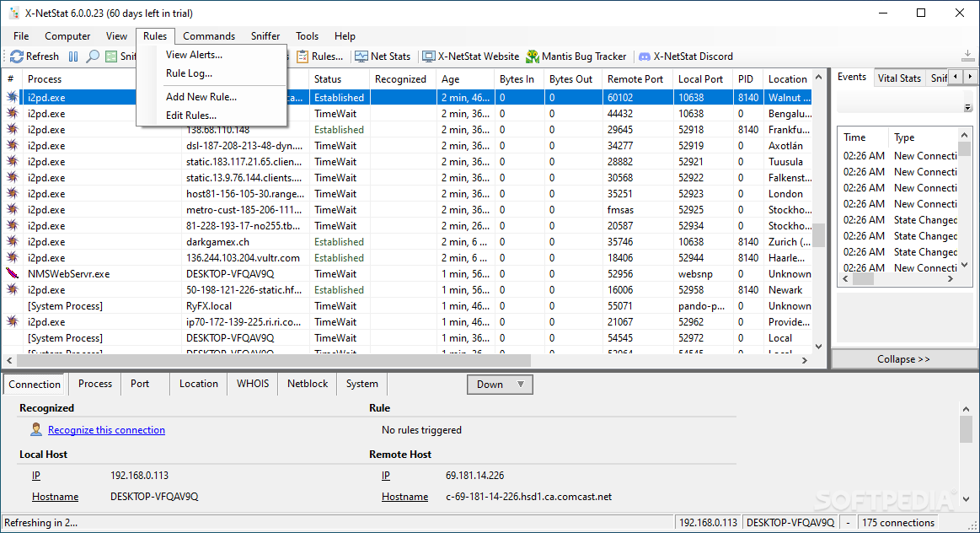This screenshot has width=980, height=533.
Task: Open Net Stats from the toolbar
Action: point(383,57)
